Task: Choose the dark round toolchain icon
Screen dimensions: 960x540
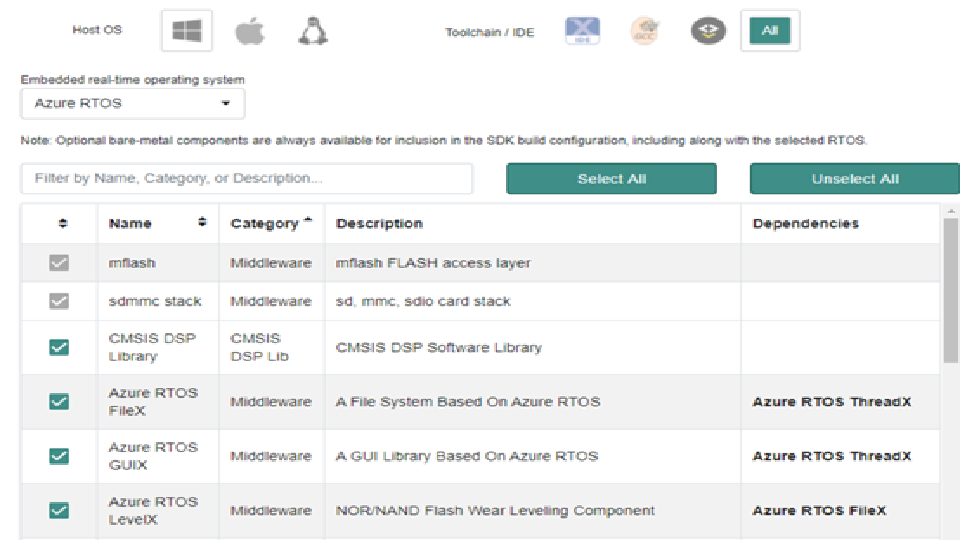Action: pyautogui.click(x=707, y=32)
